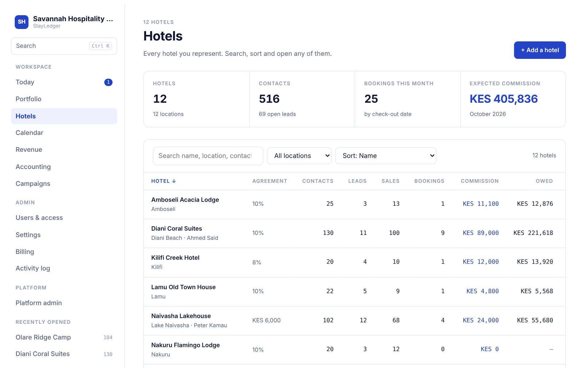
Task: Open Users & access admin page
Action: (x=64, y=218)
